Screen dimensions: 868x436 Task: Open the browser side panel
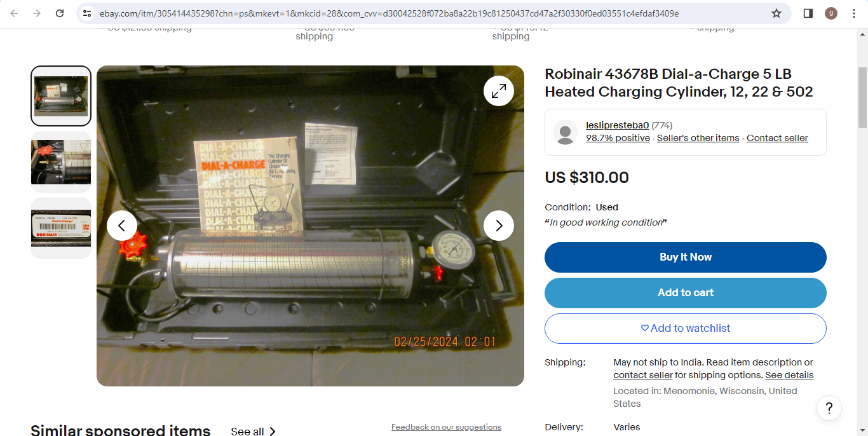[808, 13]
